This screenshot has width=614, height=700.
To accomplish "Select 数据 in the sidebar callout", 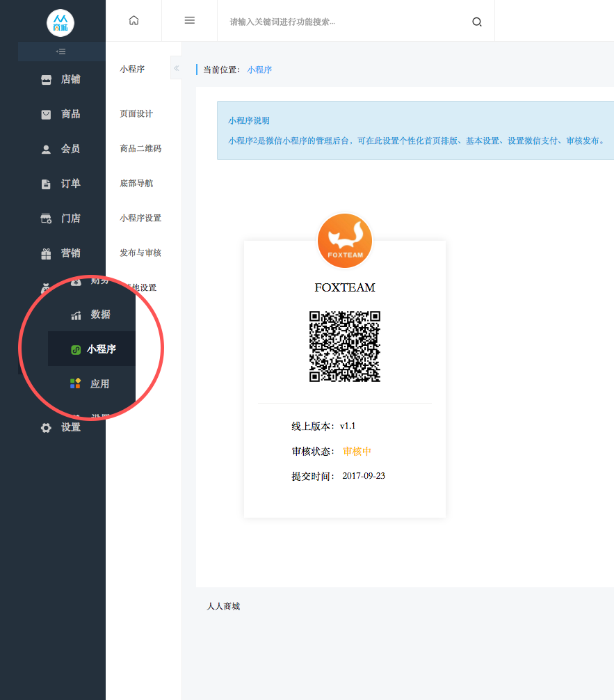I will pos(100,315).
